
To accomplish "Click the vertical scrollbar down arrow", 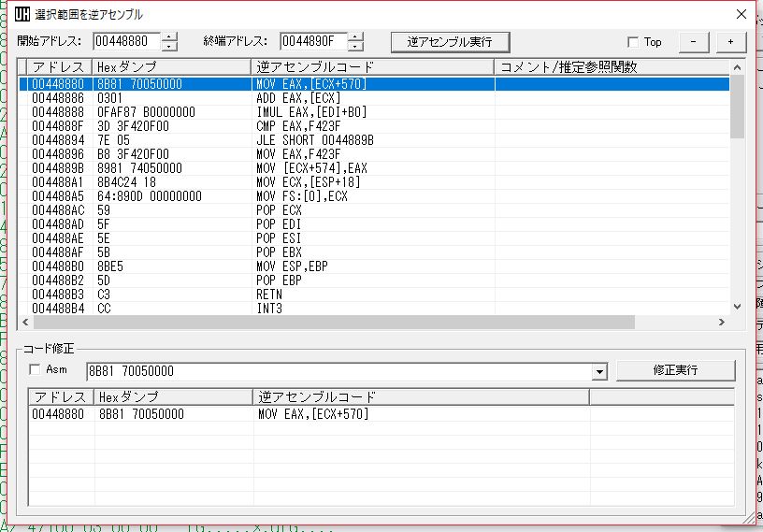I will (737, 307).
